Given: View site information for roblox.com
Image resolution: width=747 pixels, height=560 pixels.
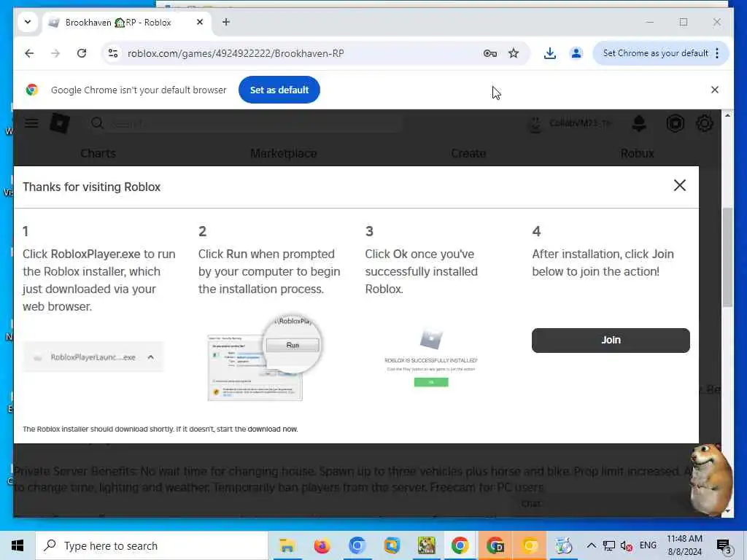Looking at the screenshot, I should (113, 53).
